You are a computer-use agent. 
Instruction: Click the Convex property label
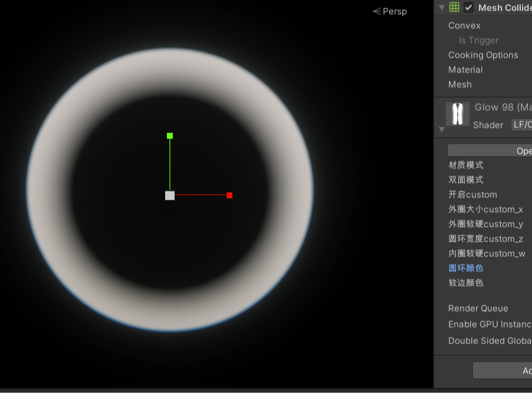tap(464, 25)
